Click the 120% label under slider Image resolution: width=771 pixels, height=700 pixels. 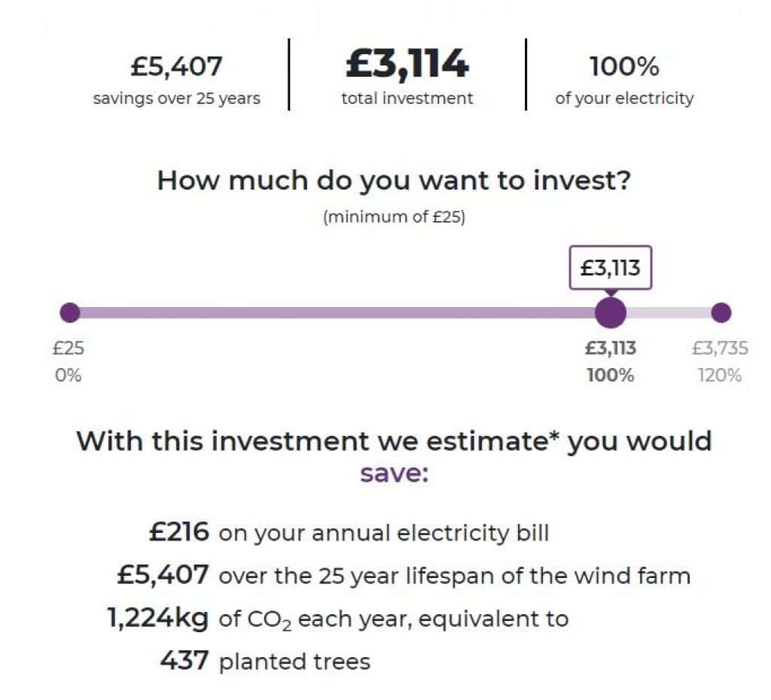[x=720, y=376]
